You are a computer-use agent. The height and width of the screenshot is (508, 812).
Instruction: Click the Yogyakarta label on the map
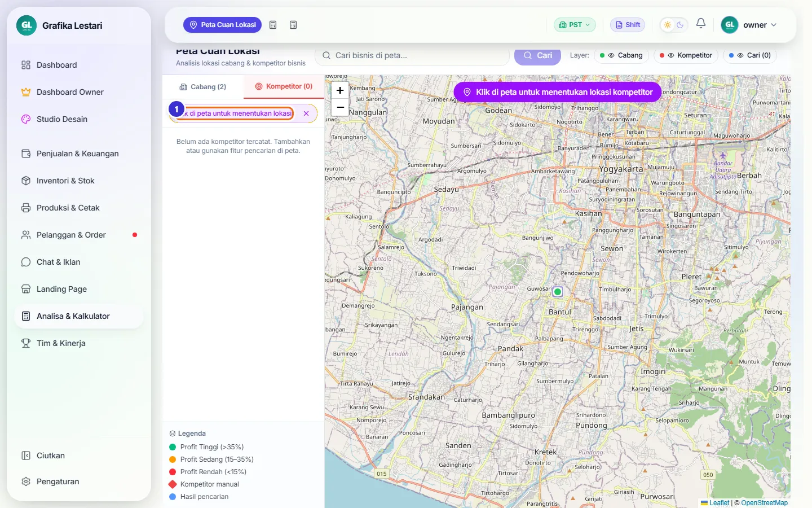click(621, 169)
